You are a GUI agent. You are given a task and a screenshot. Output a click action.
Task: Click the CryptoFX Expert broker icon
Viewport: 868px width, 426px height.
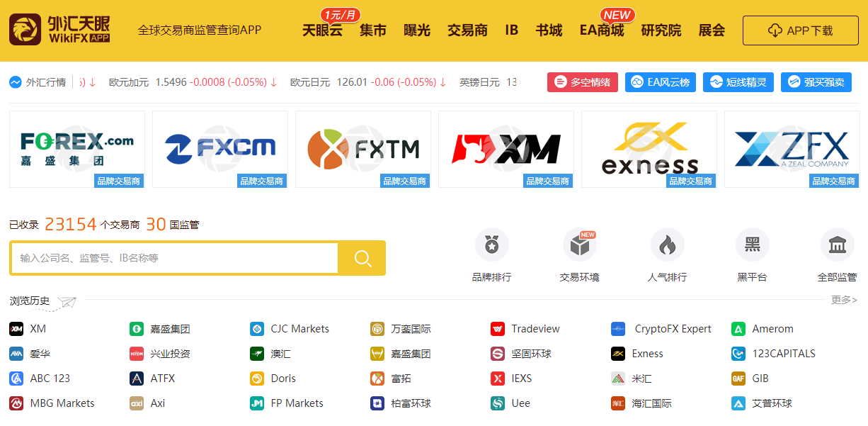point(618,329)
